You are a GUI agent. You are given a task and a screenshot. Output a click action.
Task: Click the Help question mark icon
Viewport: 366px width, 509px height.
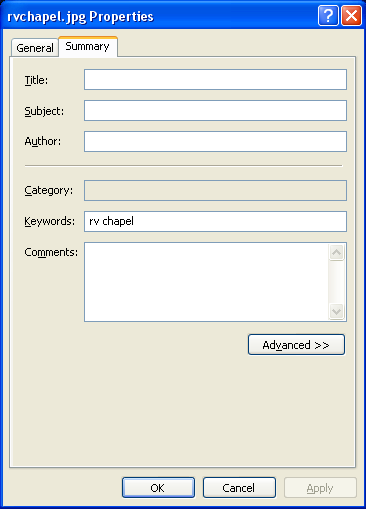[328, 15]
